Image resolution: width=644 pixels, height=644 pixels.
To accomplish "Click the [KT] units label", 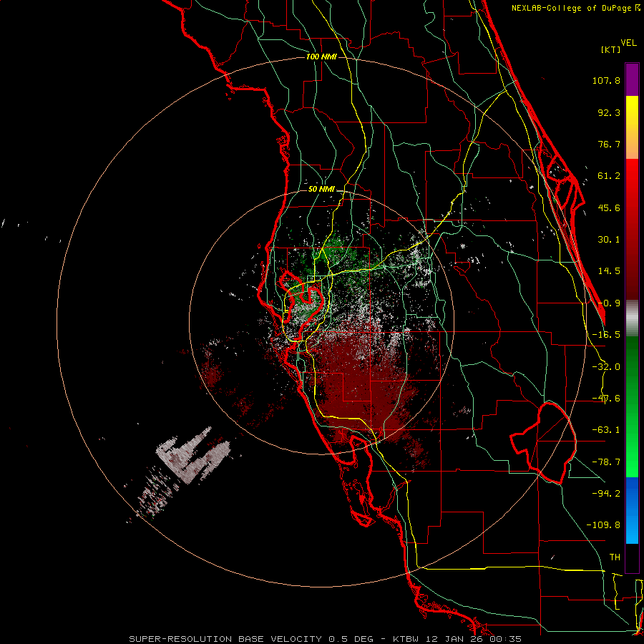I will point(611,49).
